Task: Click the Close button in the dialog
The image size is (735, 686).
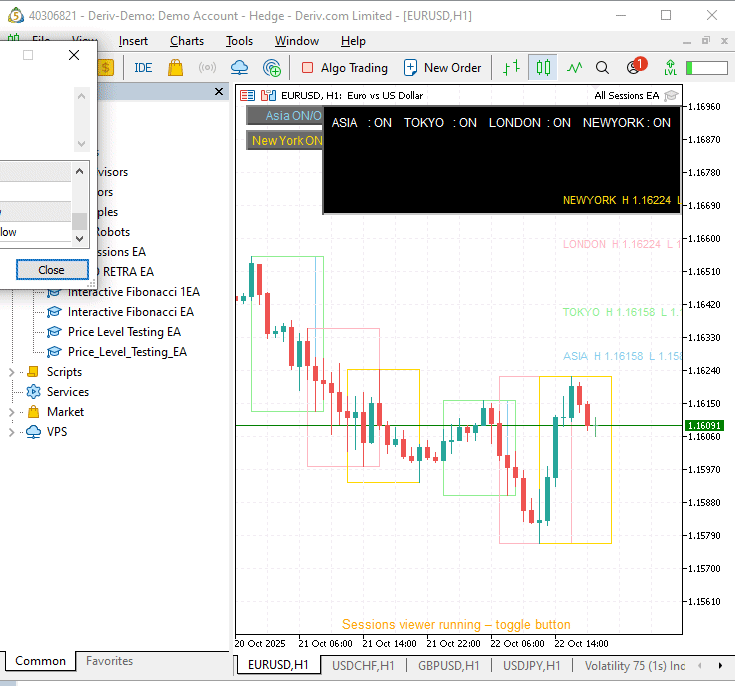Action: 52,270
